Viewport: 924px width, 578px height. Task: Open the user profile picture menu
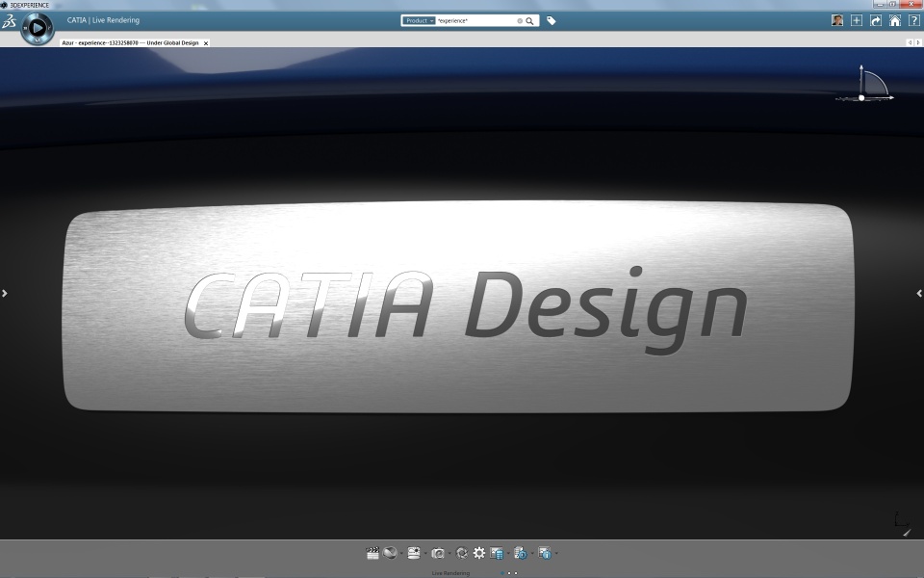point(836,20)
